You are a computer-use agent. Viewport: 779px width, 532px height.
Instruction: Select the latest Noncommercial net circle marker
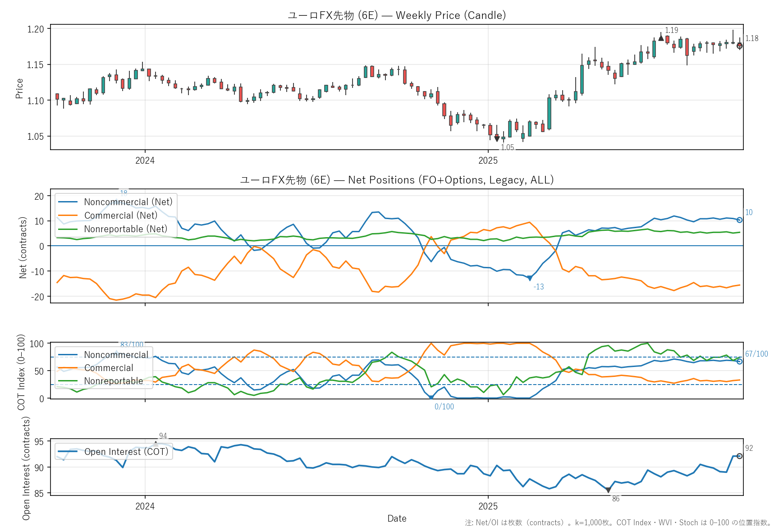point(739,220)
